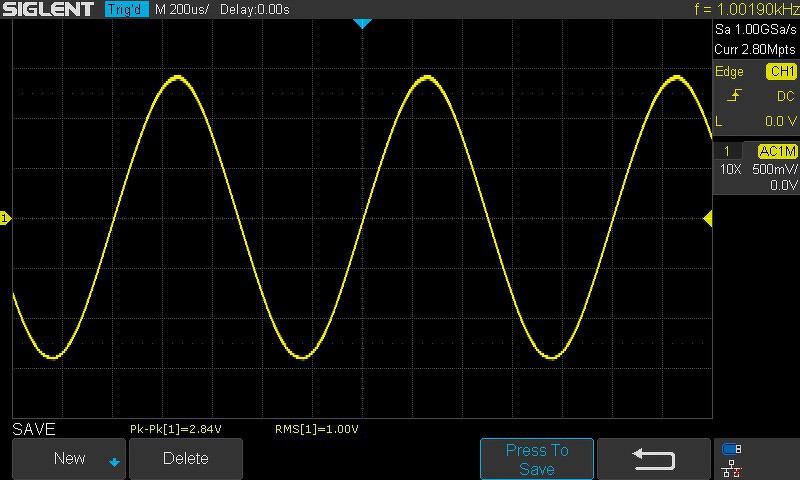
Task: Click the frequency readout f = 1.00190kHz
Action: pyautogui.click(x=746, y=9)
